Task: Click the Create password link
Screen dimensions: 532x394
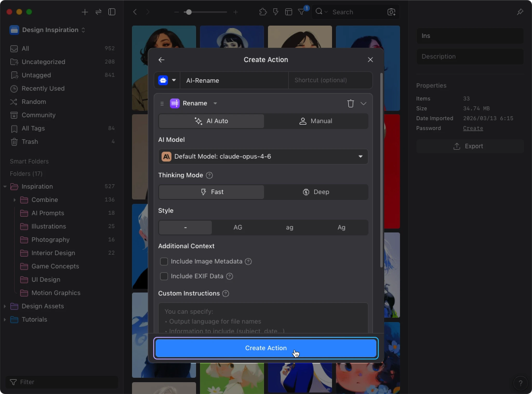Action: click(473, 128)
